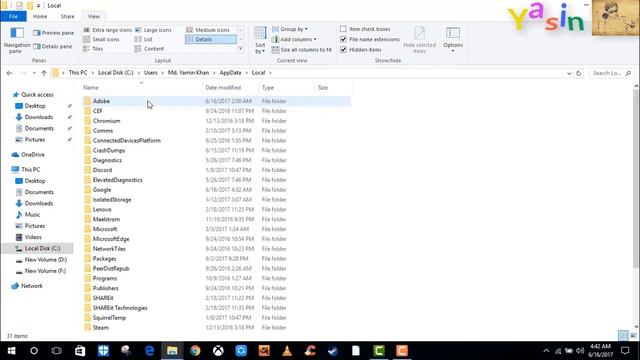The width and height of the screenshot is (640, 360).
Task: Open the Navigation pane button
Action: (17, 40)
